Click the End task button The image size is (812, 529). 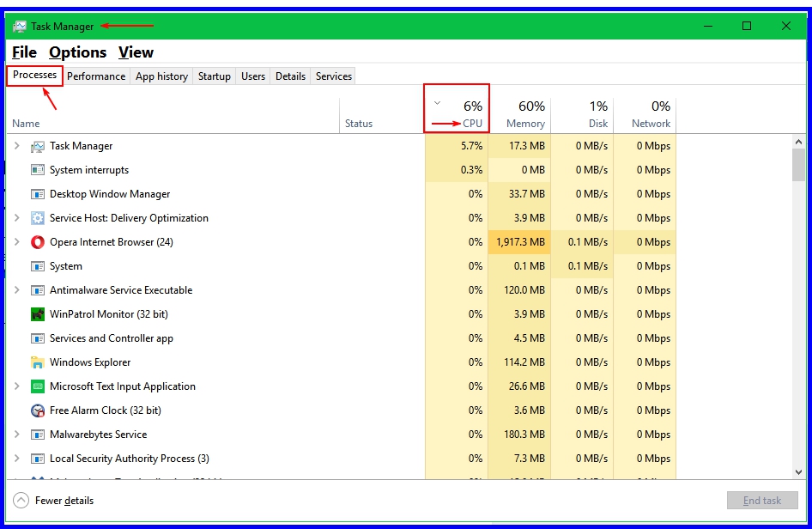[x=762, y=501]
